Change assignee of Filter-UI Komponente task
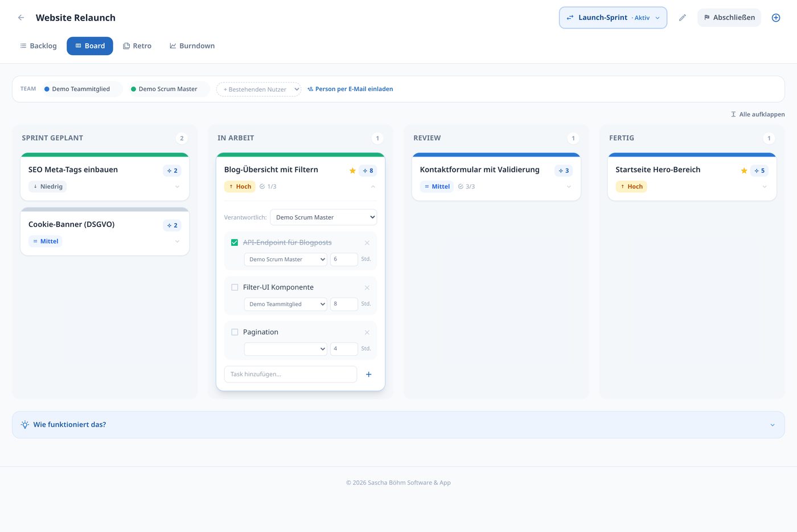 (286, 304)
